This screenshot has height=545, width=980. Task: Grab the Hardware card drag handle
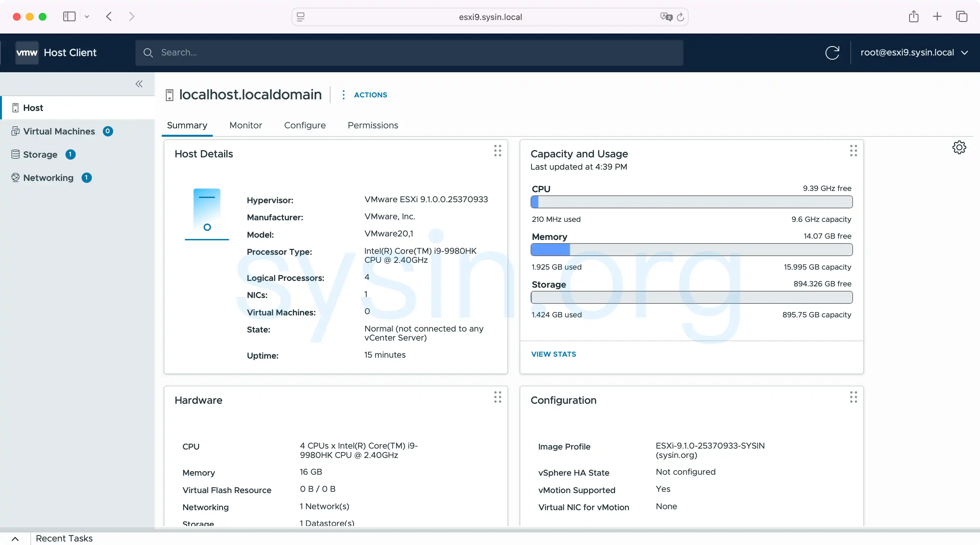pyautogui.click(x=497, y=397)
